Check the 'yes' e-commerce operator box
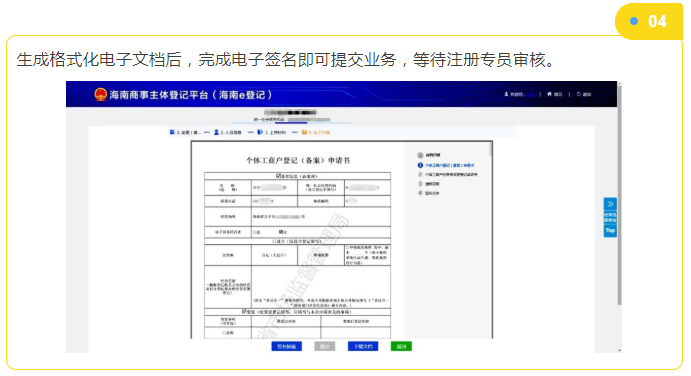Image resolution: width=691 pixels, height=376 pixels. pos(255,232)
